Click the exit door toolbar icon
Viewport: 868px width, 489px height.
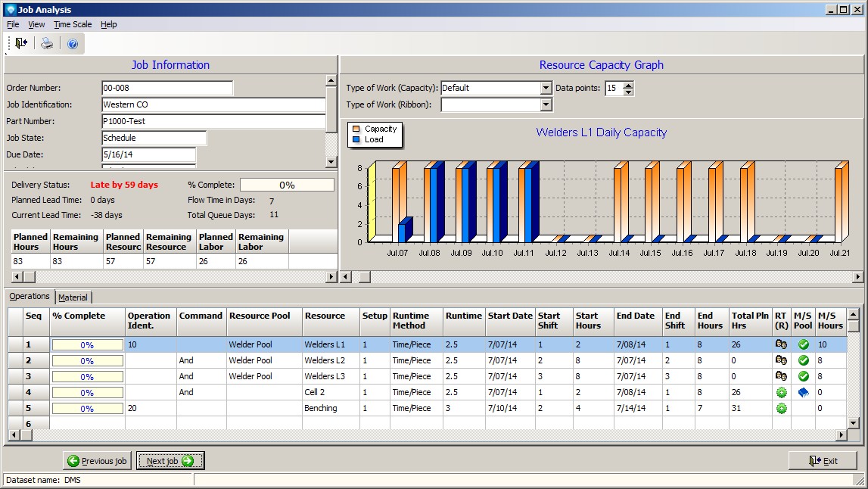[21, 44]
